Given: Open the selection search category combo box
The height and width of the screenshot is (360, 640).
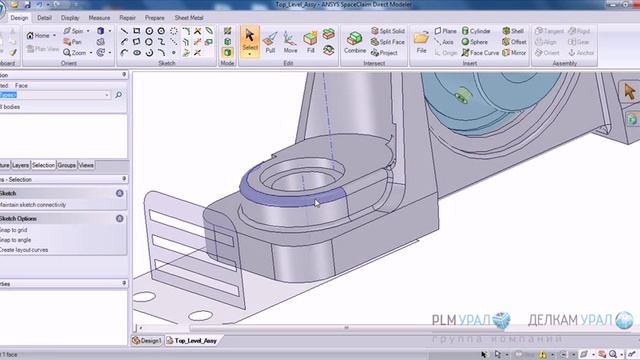Looking at the screenshot, I should pyautogui.click(x=55, y=95).
